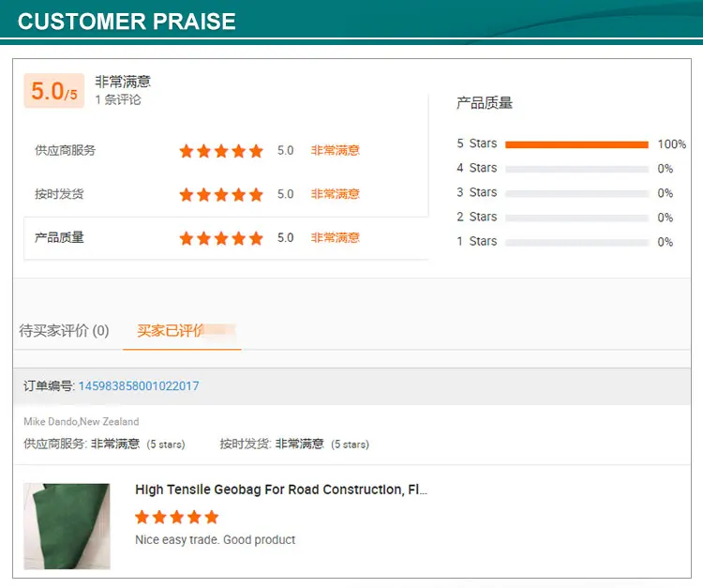The height and width of the screenshot is (588, 703).
Task: Open order number 145983858001022017 link
Action: (x=139, y=385)
